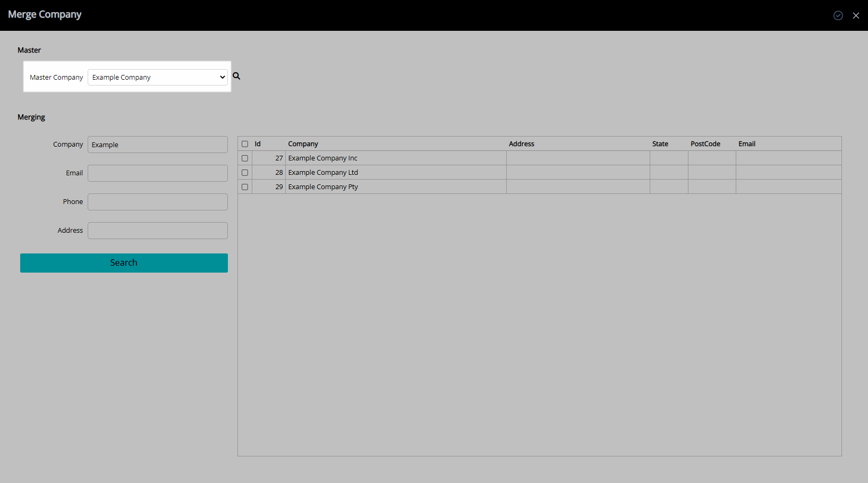Focus the Phone search input field
This screenshot has width=868, height=483.
(158, 202)
